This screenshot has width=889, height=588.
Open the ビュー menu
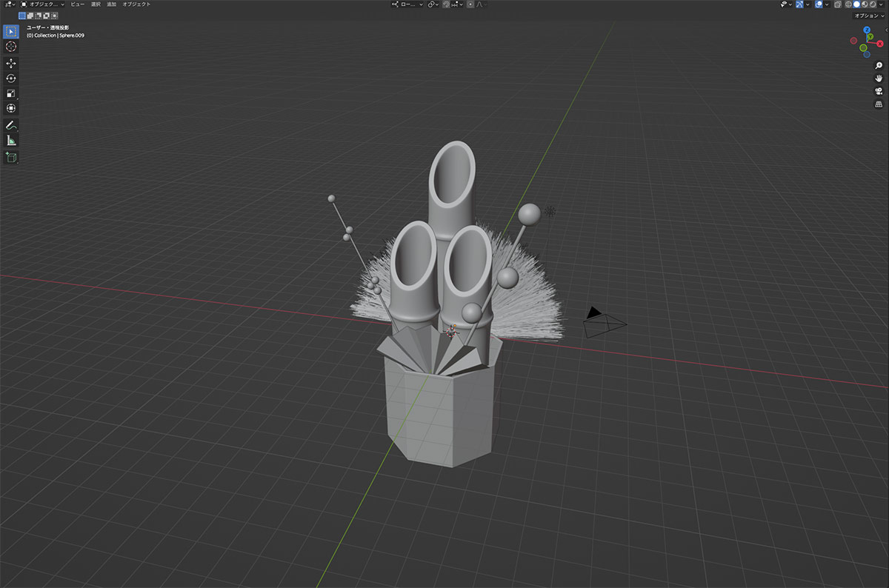(77, 4)
